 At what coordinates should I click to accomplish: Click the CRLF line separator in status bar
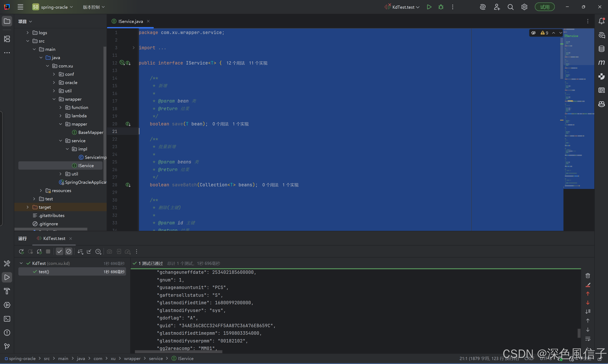tap(529, 358)
